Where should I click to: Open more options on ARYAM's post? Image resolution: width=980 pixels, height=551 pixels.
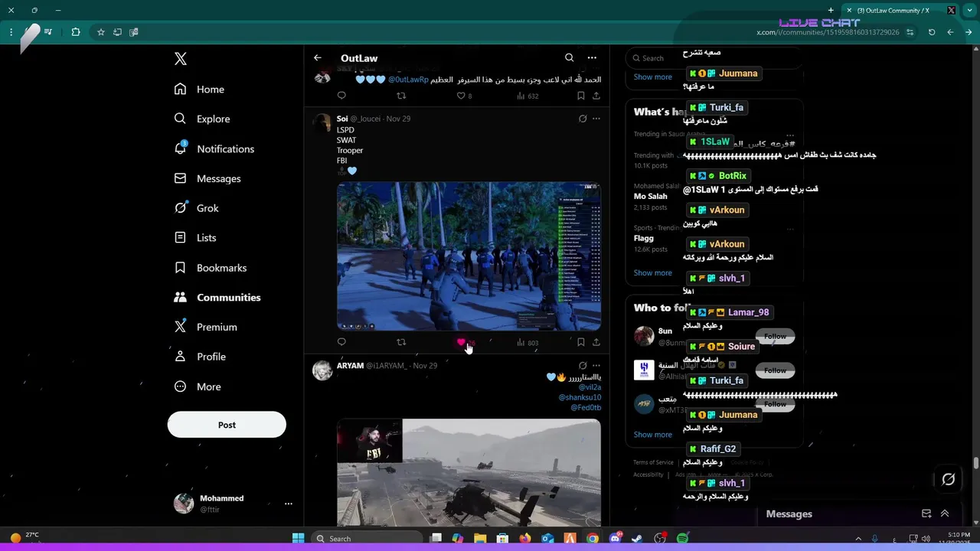(596, 366)
